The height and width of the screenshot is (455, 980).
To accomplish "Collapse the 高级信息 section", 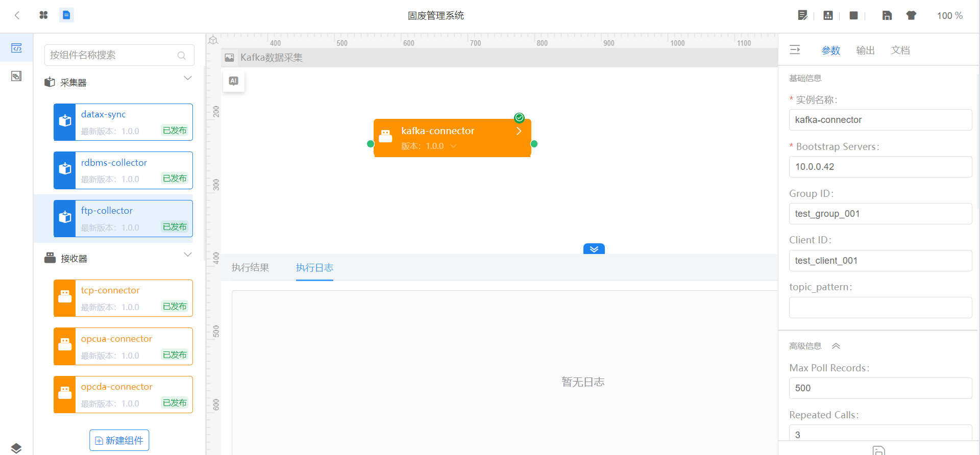I will (x=836, y=346).
